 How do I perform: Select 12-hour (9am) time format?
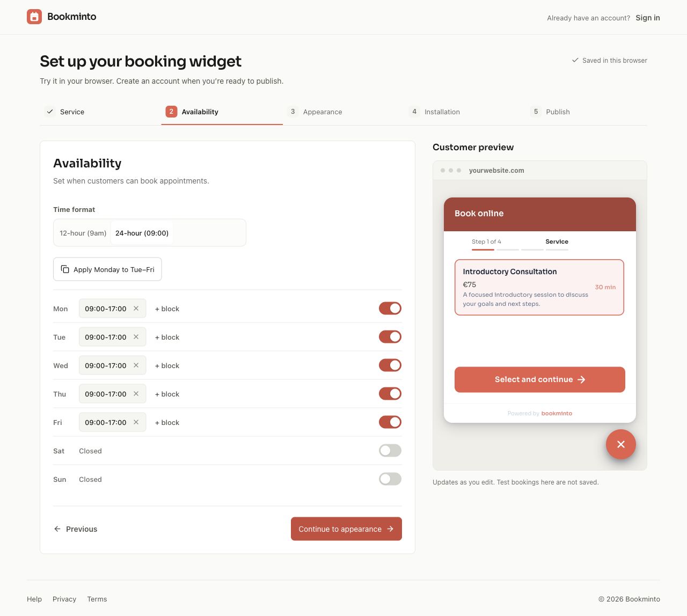point(83,233)
